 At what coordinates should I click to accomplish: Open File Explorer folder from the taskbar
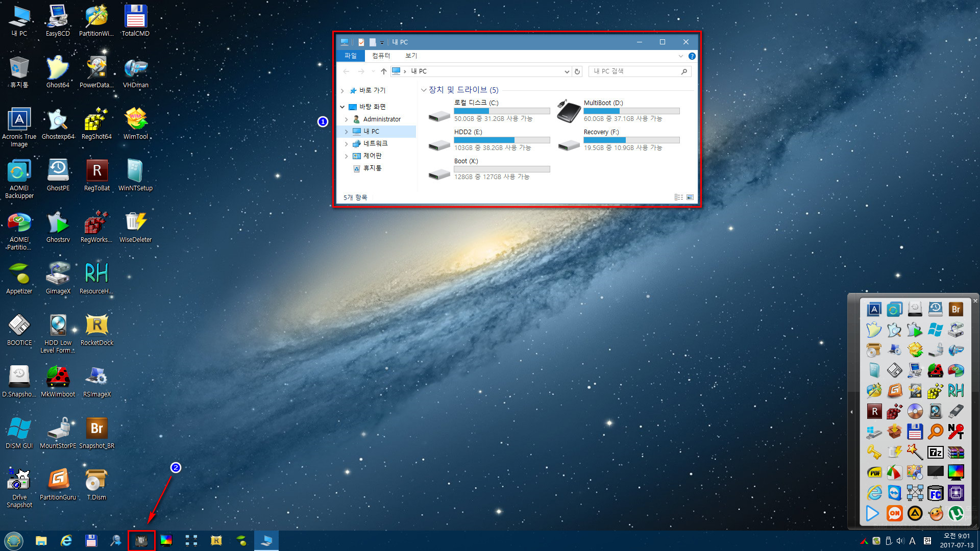pos(41,541)
